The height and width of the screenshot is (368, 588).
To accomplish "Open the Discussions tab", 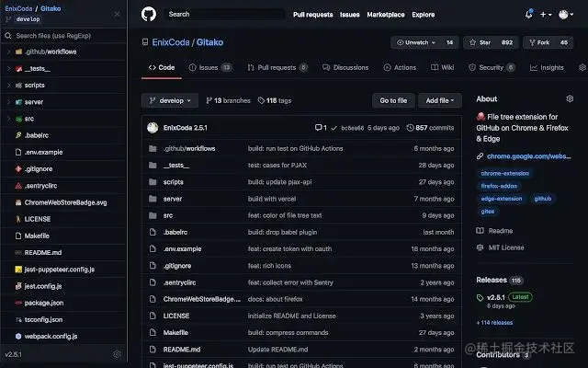I will click(345, 67).
